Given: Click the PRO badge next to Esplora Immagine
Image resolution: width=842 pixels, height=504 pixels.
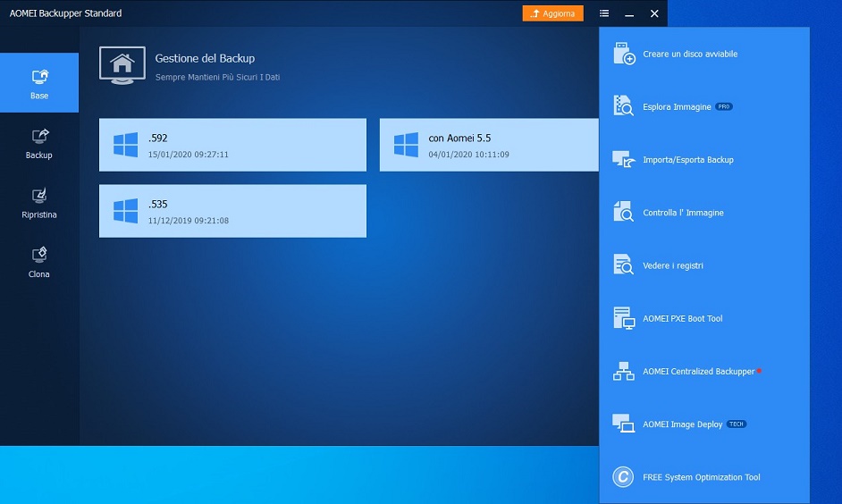Looking at the screenshot, I should tap(724, 106).
